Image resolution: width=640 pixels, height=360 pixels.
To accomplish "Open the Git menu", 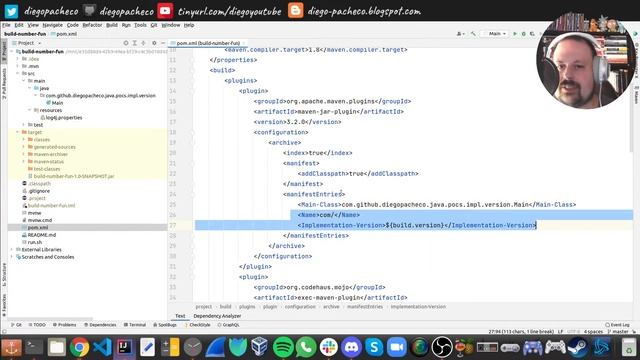I will [154, 25].
